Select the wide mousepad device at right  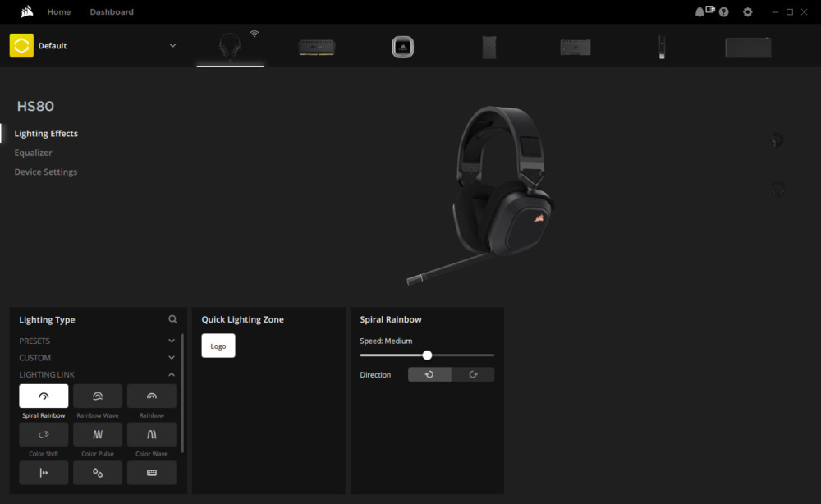coord(748,48)
